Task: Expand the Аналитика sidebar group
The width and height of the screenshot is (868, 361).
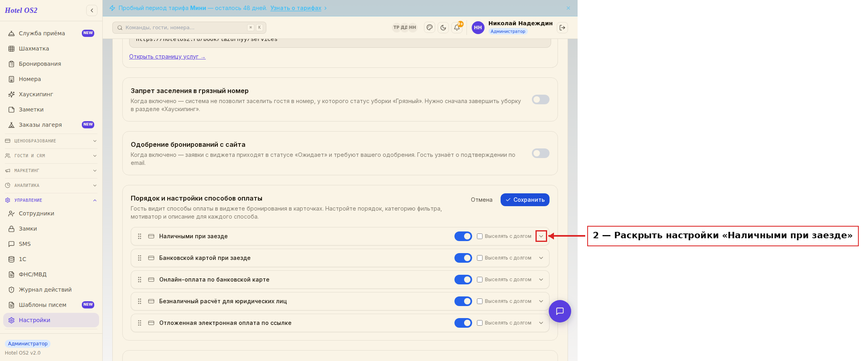Action: 51,185
